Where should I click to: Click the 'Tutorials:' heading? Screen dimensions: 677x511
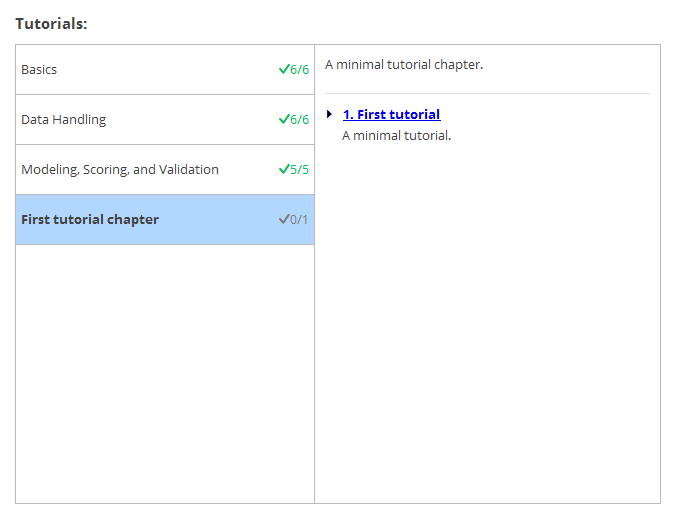tap(51, 23)
